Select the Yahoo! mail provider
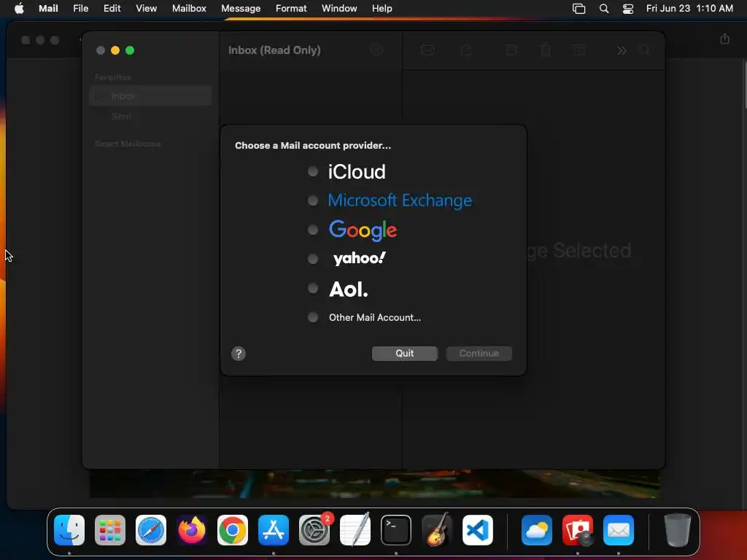The width and height of the screenshot is (747, 560). (312, 259)
